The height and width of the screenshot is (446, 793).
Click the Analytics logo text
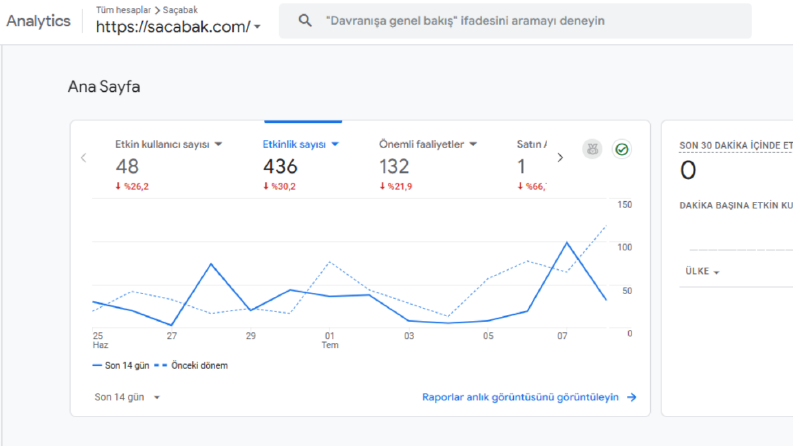38,21
